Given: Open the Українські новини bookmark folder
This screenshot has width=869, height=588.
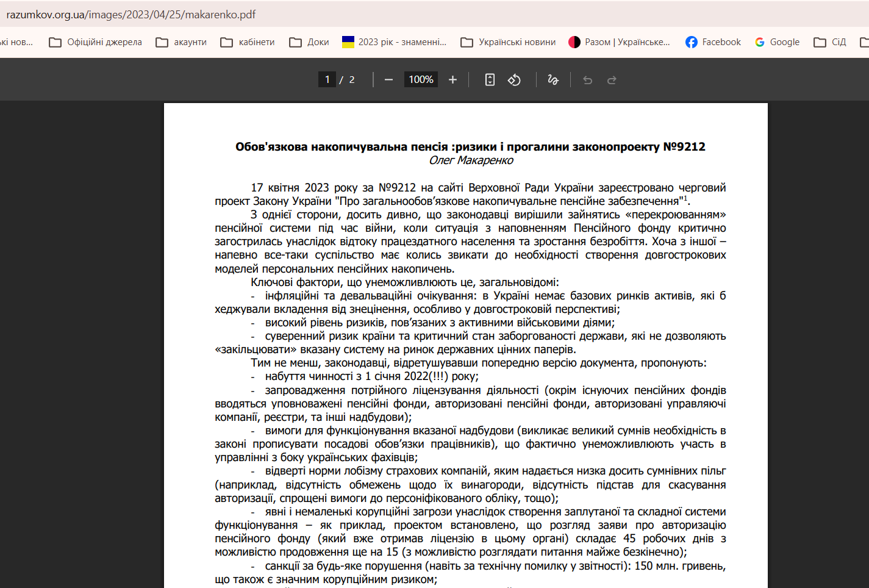Looking at the screenshot, I should 508,42.
